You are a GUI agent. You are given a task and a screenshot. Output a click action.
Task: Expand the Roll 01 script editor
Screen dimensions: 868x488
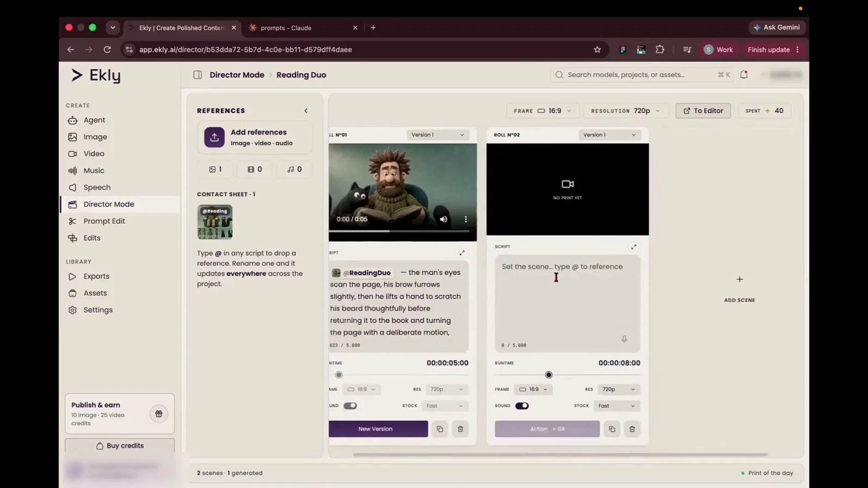pyautogui.click(x=462, y=253)
